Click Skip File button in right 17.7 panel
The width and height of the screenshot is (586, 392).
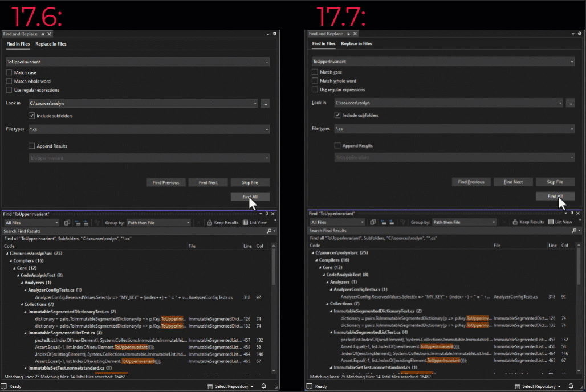click(x=555, y=182)
